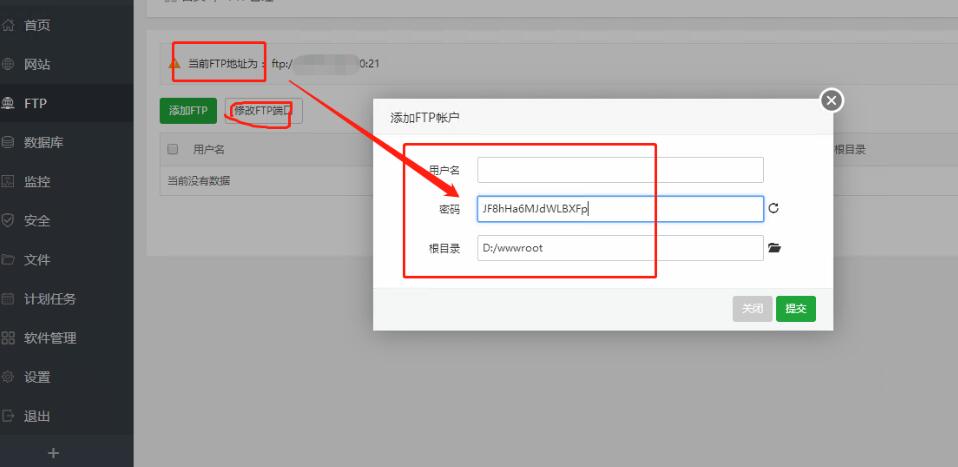Click the warning triangle icon near FTP address
Image resolution: width=958 pixels, height=467 pixels.
[174, 63]
